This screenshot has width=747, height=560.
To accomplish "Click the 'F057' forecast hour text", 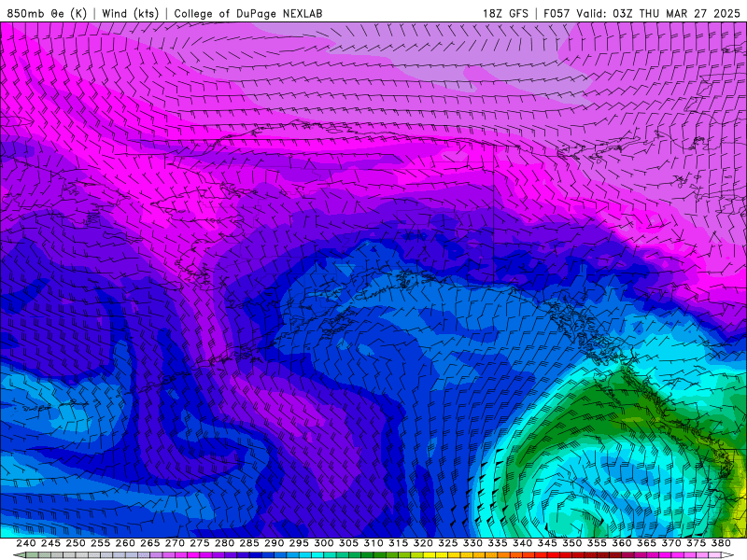I will (x=557, y=13).
